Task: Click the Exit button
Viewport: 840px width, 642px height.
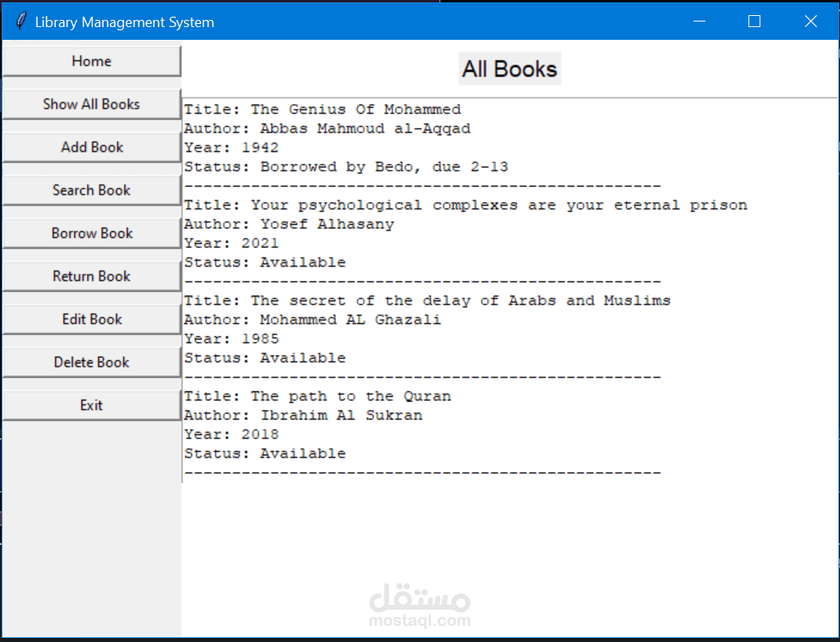Action: coord(92,405)
